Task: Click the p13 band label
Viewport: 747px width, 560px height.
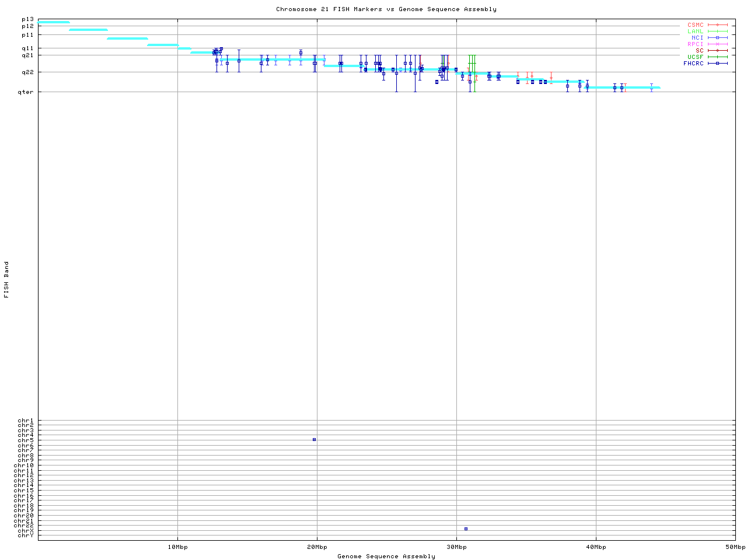Action: [x=27, y=20]
